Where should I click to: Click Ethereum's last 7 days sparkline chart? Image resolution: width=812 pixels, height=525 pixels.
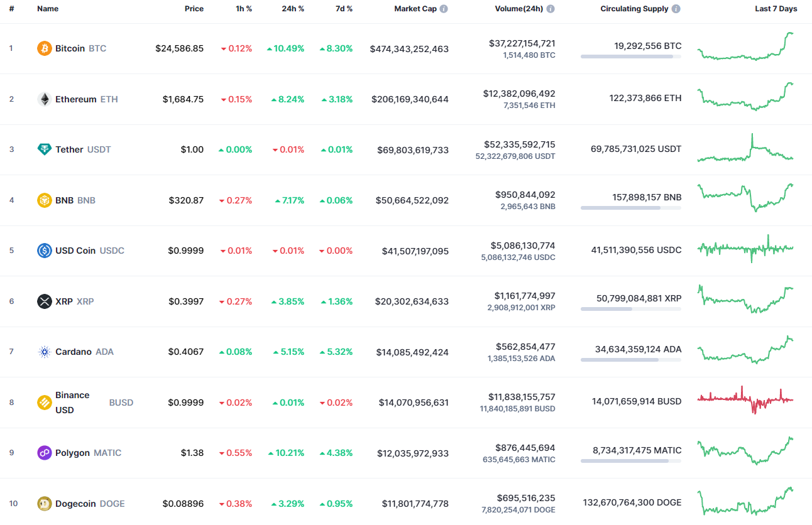click(745, 99)
